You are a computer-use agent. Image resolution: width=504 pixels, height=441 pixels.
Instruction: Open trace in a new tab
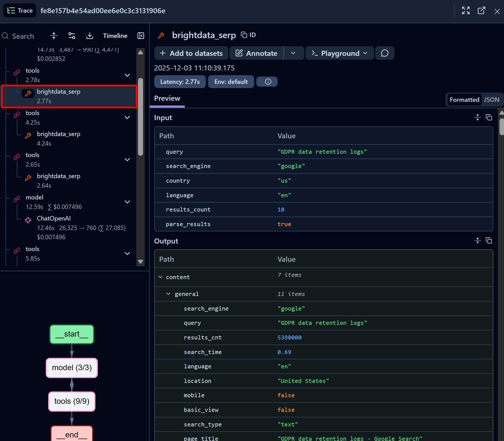pyautogui.click(x=482, y=11)
